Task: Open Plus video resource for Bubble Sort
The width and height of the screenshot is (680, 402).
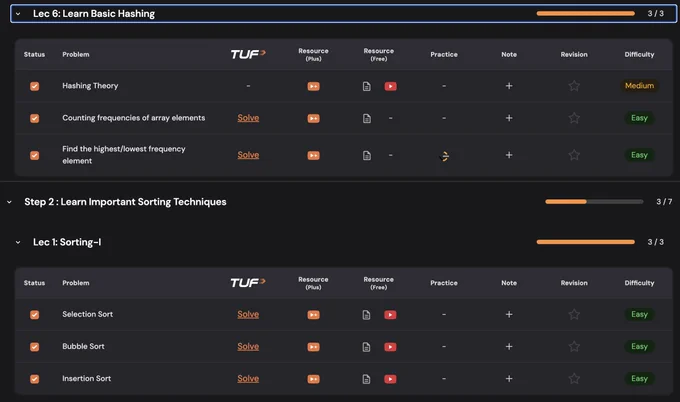Action: (x=314, y=347)
